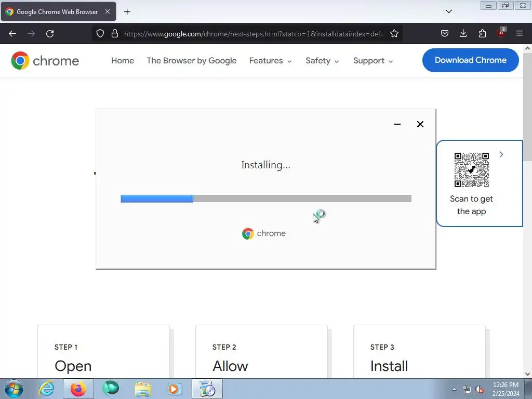Click the STEP 1 Open card

(103, 352)
